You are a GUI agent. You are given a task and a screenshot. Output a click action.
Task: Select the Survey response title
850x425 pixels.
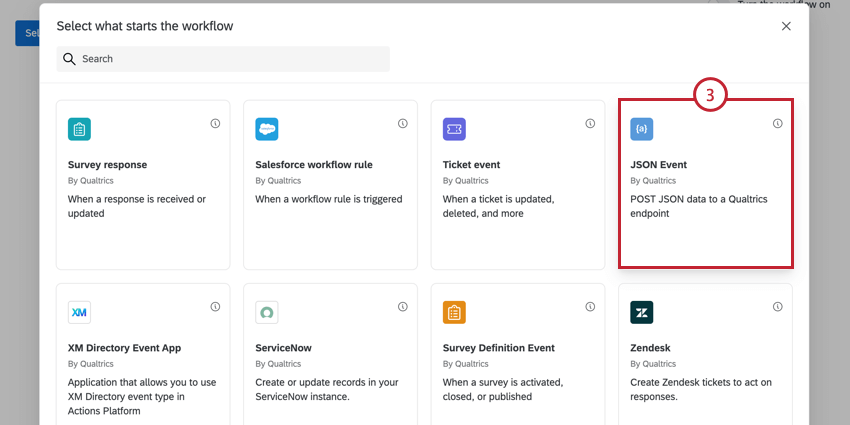pos(107,165)
